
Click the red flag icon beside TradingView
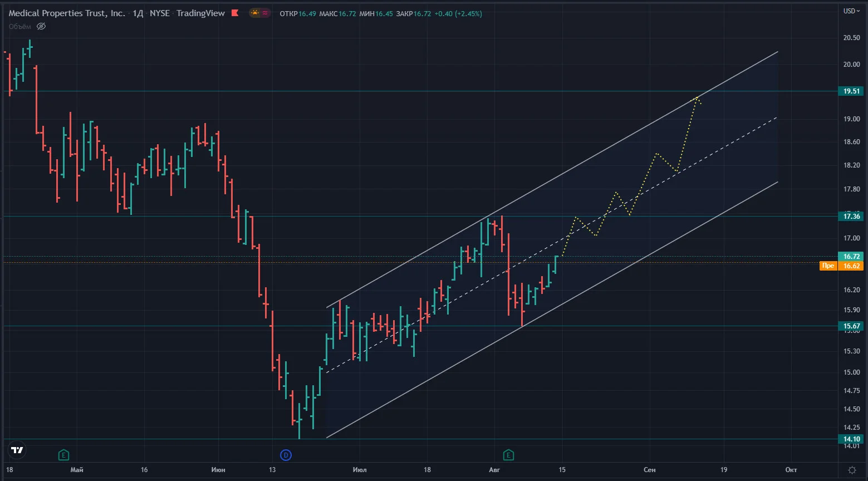235,13
